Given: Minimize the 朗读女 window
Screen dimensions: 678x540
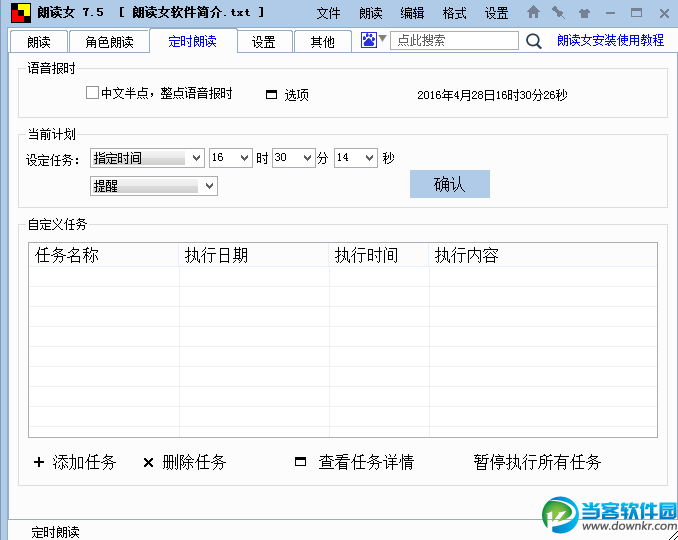Looking at the screenshot, I should tap(611, 13).
